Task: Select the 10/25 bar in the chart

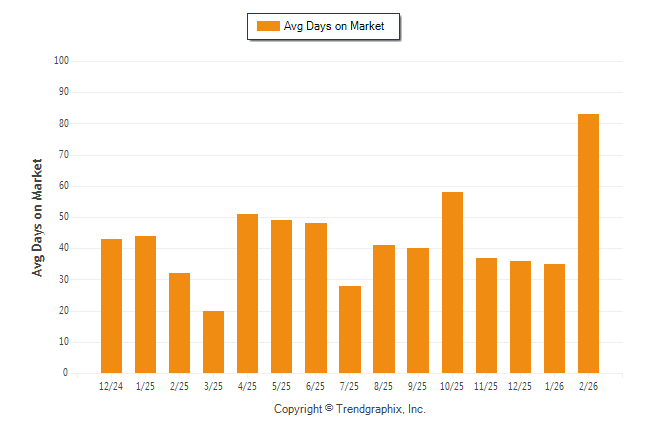Action: pos(452,282)
